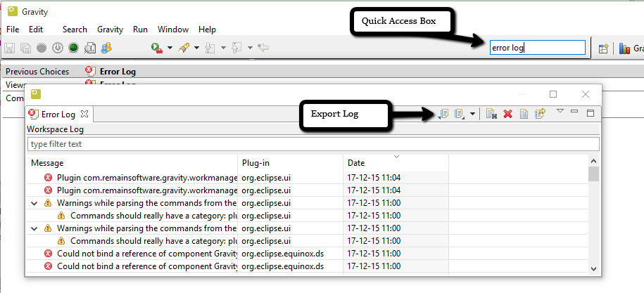This screenshot has height=293, width=644.
Task: Click the Export Log icon
Action: point(443,113)
